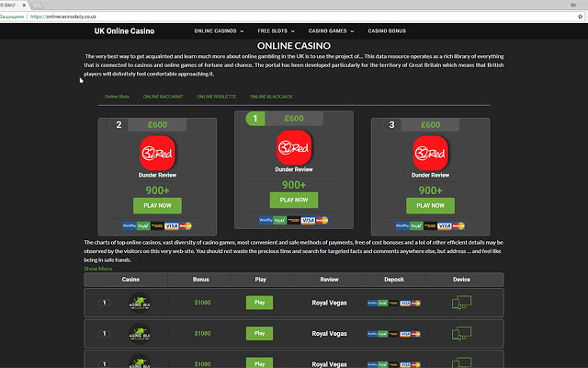Switch to the Online Baccarat tab
This screenshot has width=588, height=368.
pos(163,97)
